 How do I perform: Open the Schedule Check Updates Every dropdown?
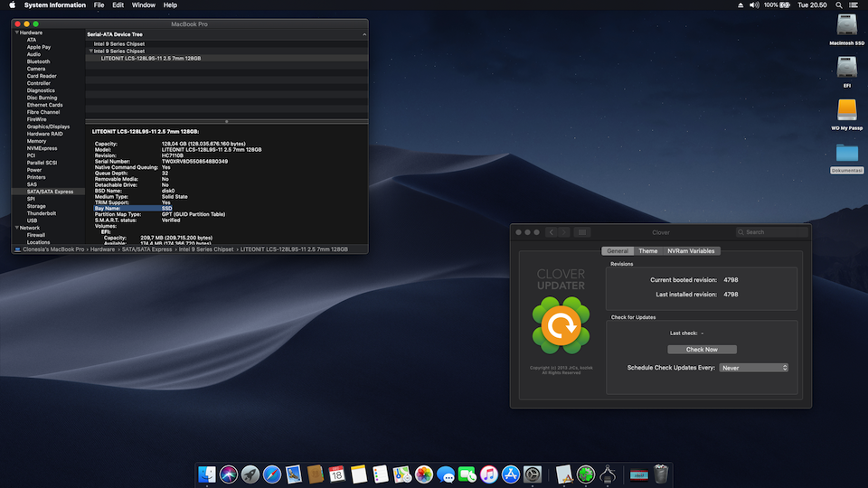point(754,368)
